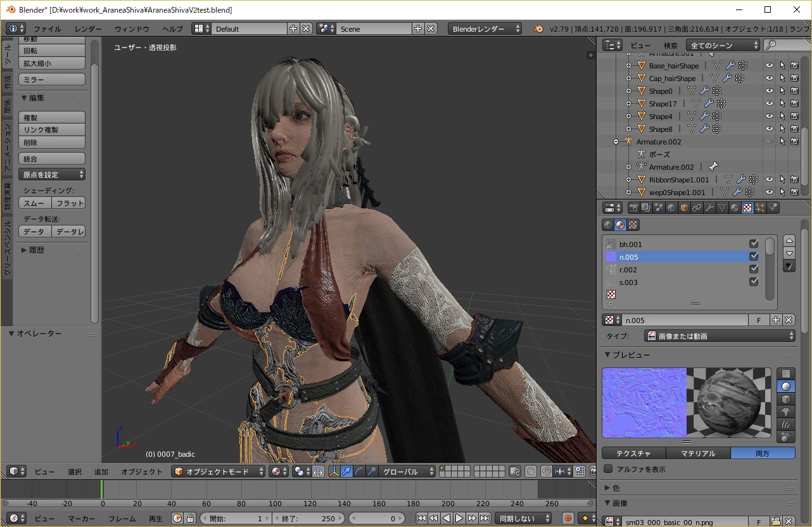The image size is (812, 527).
Task: Toggle timeline time-lock padlock icon
Action: pyautogui.click(x=189, y=518)
